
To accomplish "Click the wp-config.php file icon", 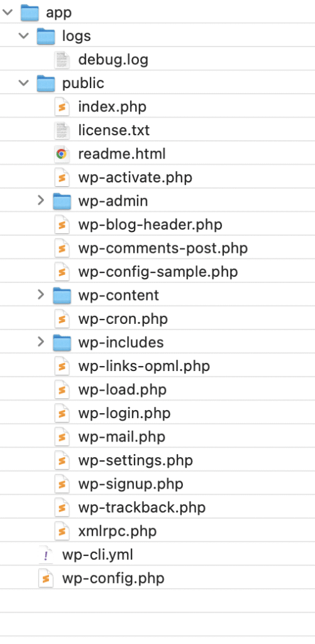I will 46,579.
